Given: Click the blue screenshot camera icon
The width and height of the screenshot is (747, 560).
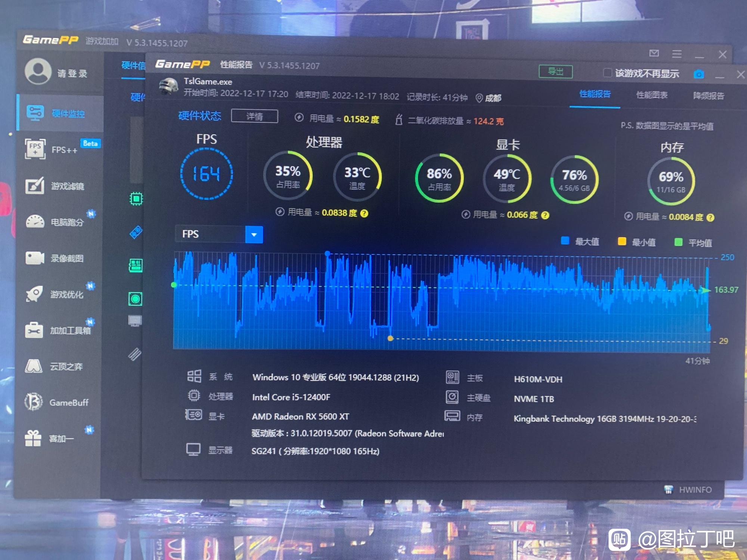Looking at the screenshot, I should pos(699,74).
